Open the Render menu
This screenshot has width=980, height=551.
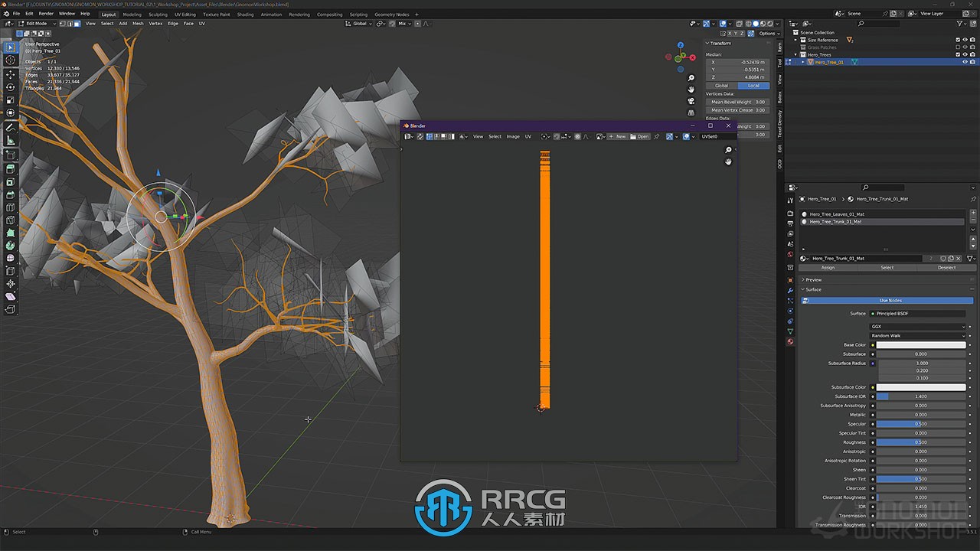(x=46, y=14)
